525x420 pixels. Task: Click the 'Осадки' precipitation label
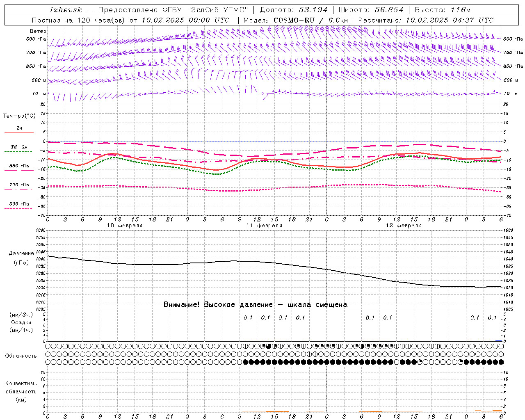coord(21,322)
